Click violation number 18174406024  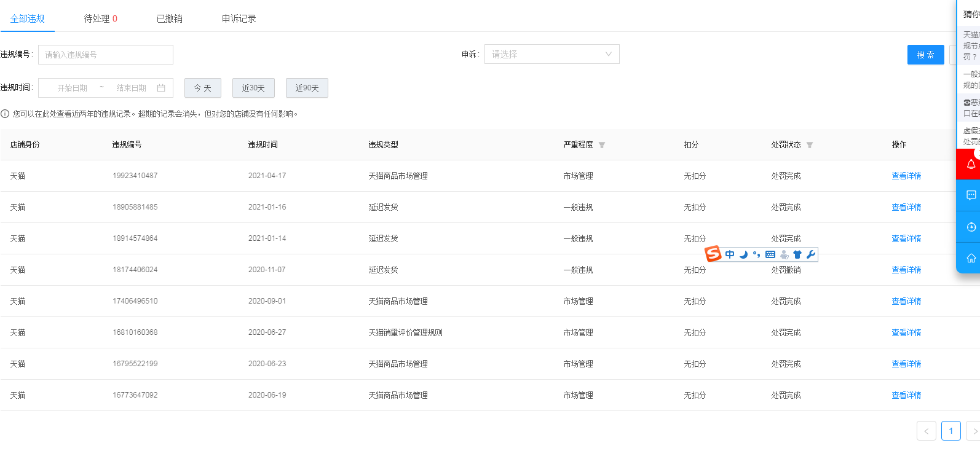(x=135, y=270)
